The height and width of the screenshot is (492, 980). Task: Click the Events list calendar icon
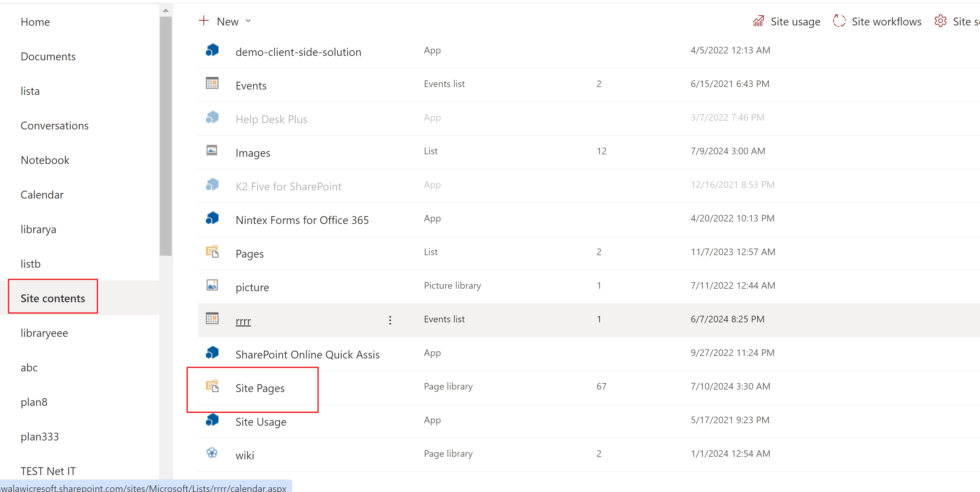click(x=212, y=83)
